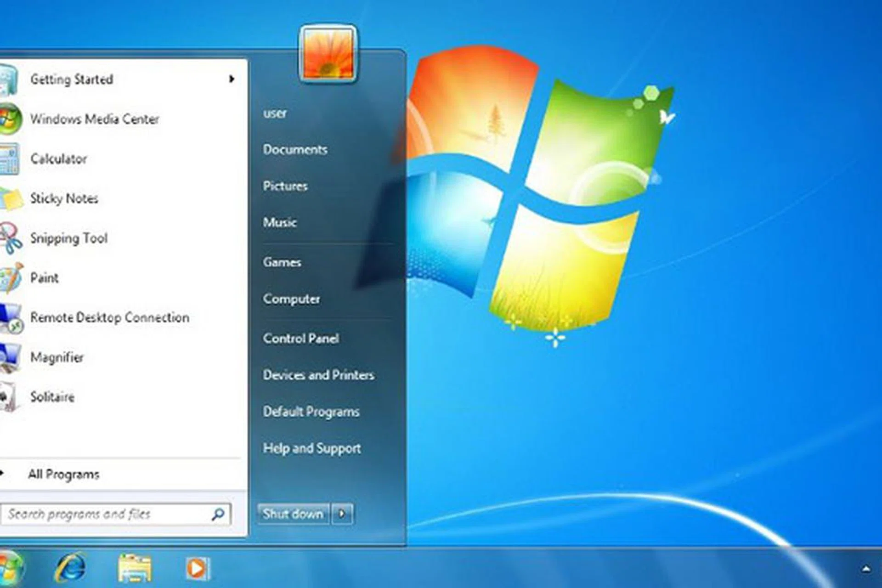Screen dimensions: 882x588
Task: Open the Shut down options arrow
Action: point(342,514)
